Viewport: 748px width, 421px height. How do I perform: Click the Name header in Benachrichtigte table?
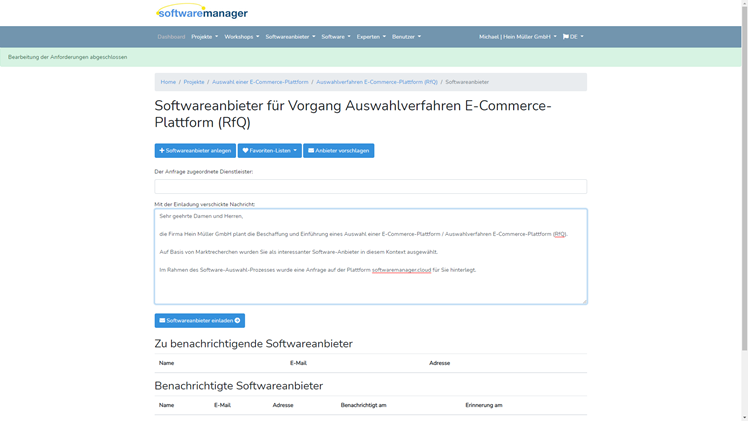pyautogui.click(x=166, y=405)
